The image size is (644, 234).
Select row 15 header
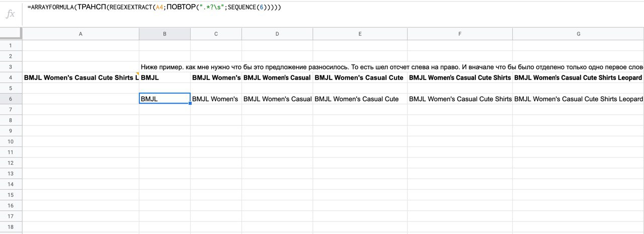click(11, 195)
